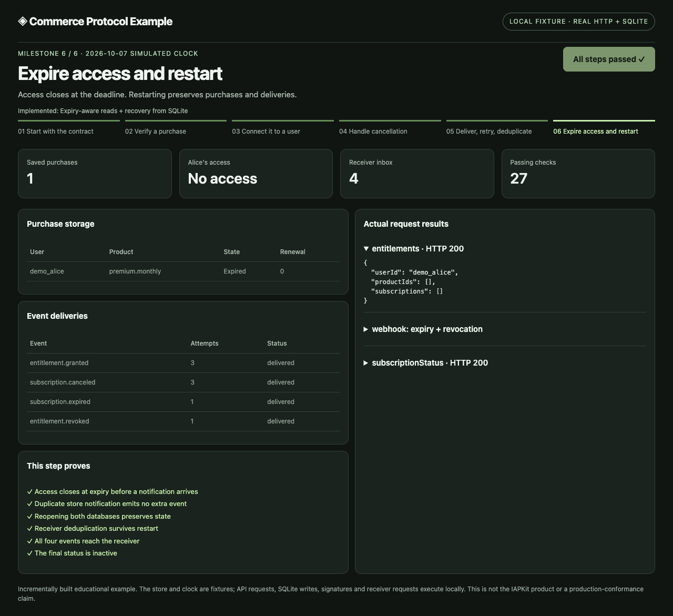Click the Attempts column header
Viewport: 673px width, 616px height.
pyautogui.click(x=205, y=343)
